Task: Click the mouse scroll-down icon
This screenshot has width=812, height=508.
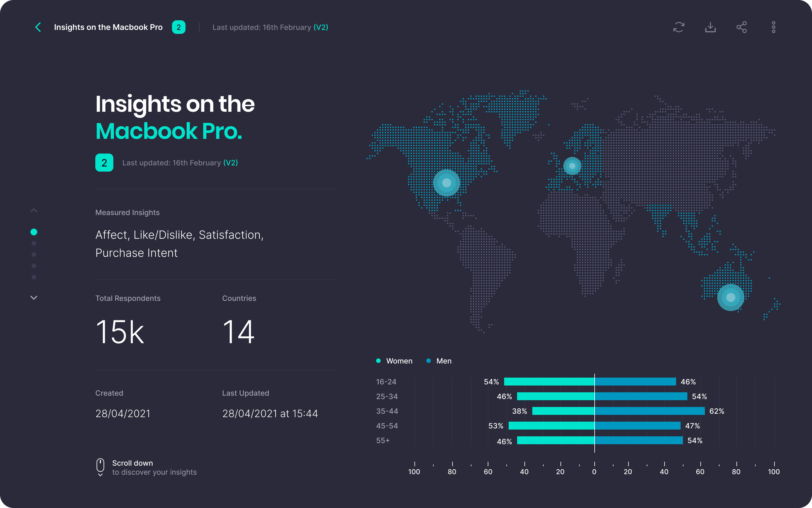Action: (100, 467)
